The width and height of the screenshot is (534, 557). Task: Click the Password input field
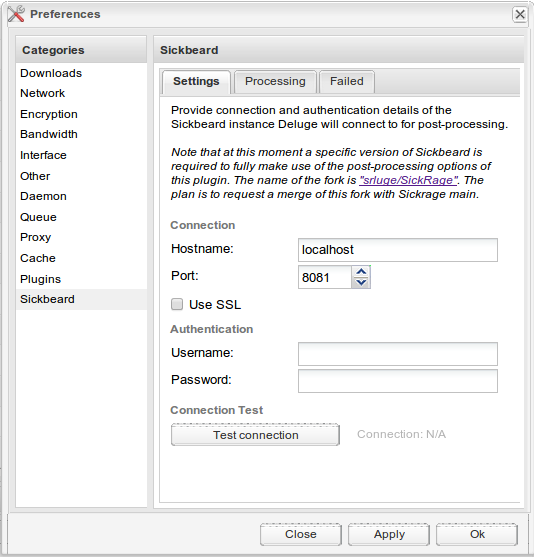click(x=398, y=381)
